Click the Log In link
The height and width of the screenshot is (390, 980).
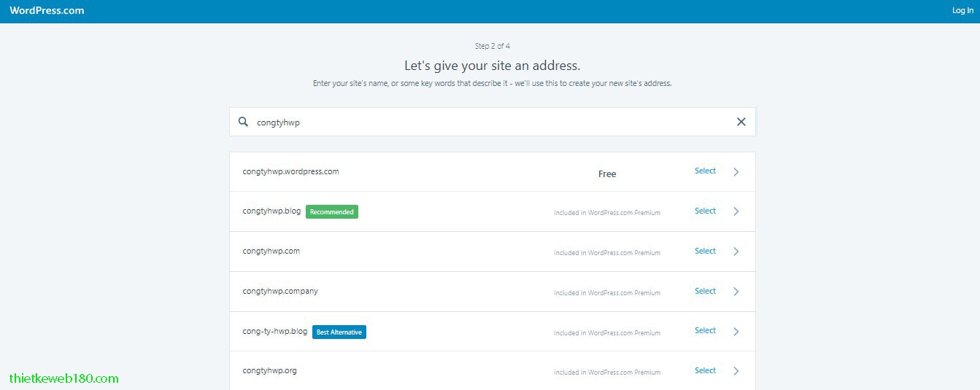click(962, 10)
